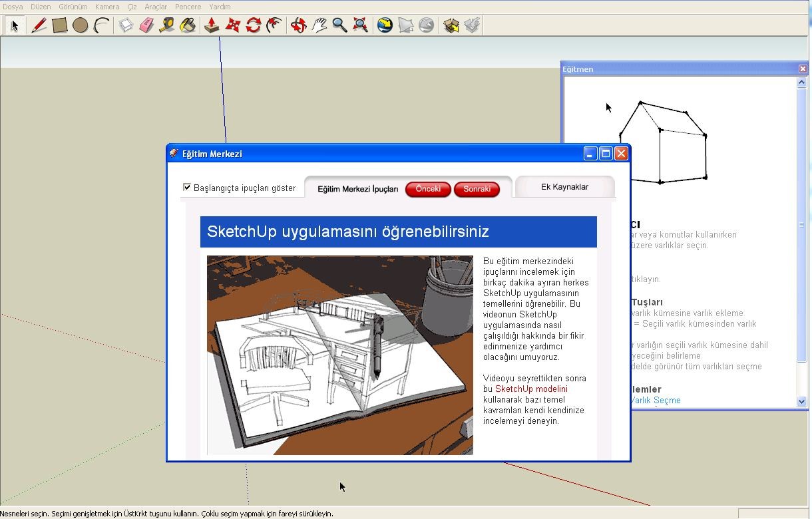Click the Google Earth current view icon

click(385, 25)
